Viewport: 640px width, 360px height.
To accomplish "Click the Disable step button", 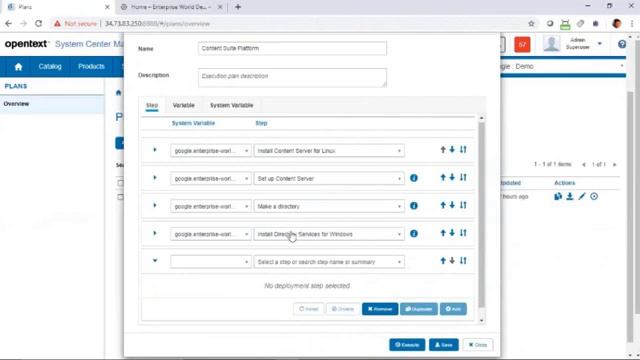I will point(342,309).
